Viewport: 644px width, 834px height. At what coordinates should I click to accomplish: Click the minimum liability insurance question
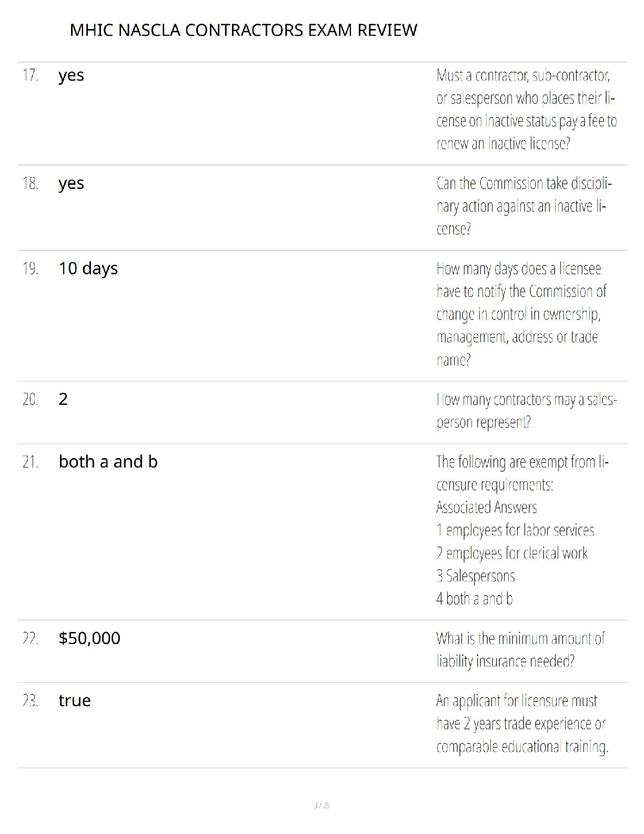[520, 650]
